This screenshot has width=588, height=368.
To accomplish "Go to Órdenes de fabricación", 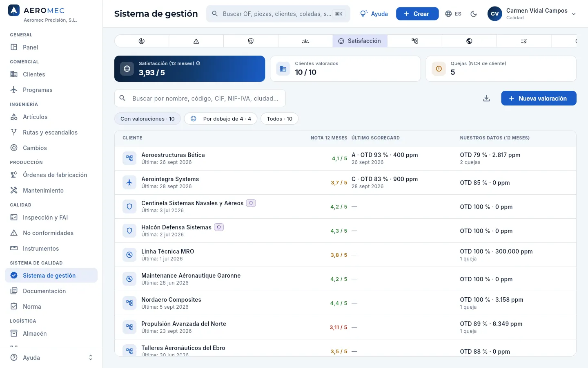I will pos(51,175).
